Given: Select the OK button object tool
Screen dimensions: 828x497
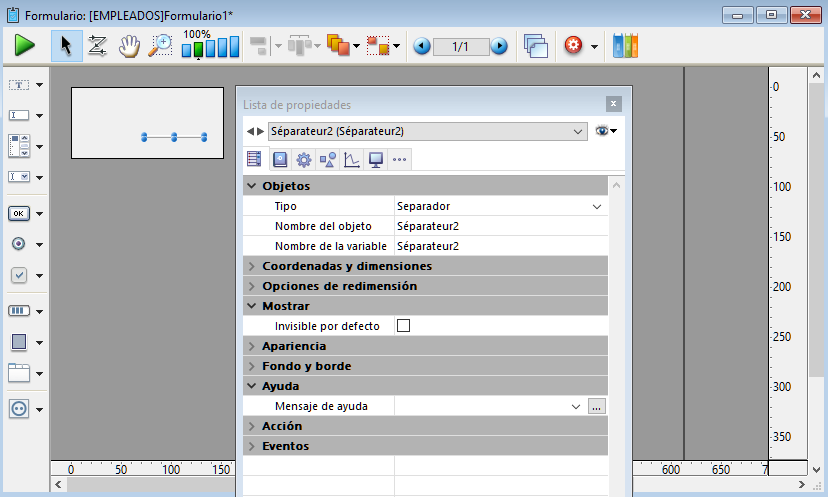Looking at the screenshot, I should [x=19, y=213].
